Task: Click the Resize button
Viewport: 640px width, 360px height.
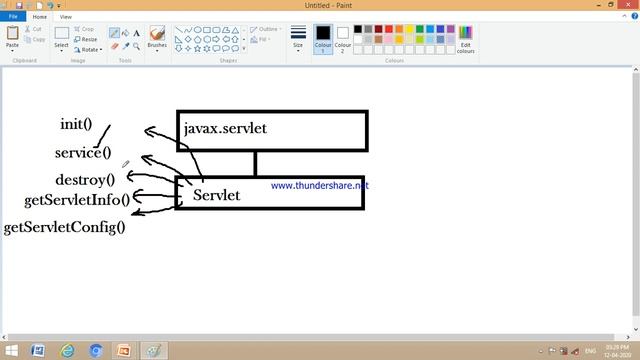Action: (86, 39)
